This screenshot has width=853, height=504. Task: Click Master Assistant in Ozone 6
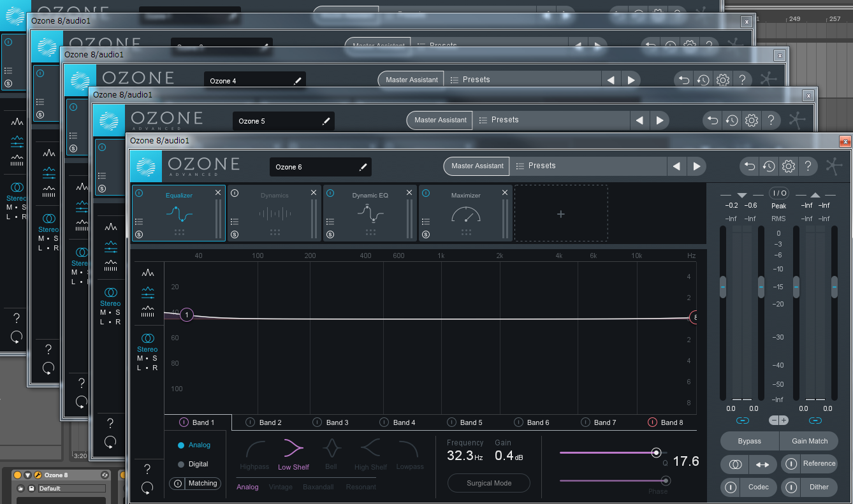click(477, 166)
